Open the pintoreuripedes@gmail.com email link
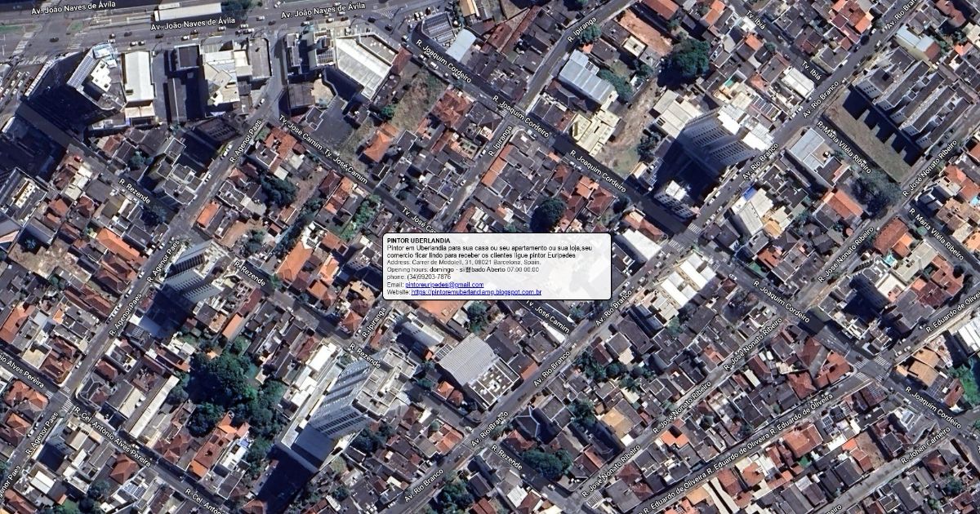This screenshot has height=514, width=980. [x=443, y=285]
